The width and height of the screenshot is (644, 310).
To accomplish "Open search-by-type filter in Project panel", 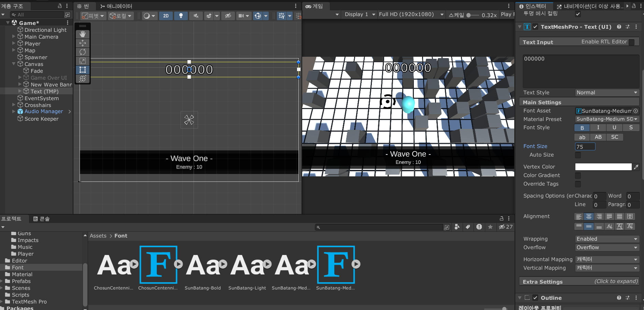I will tap(457, 227).
